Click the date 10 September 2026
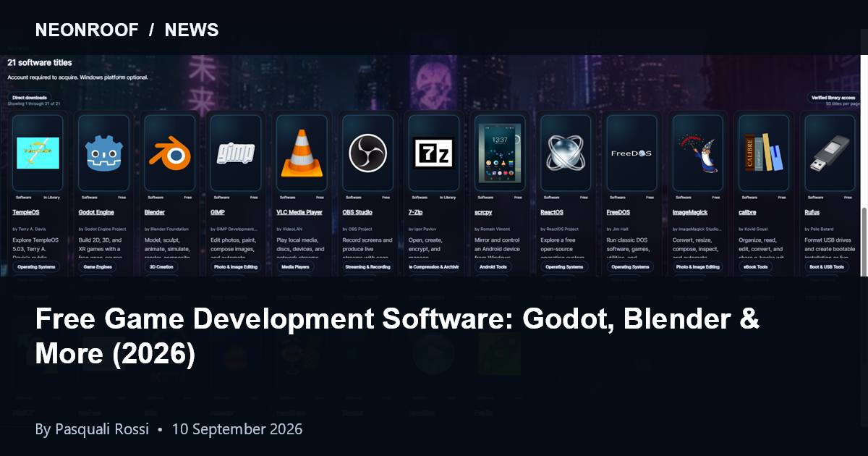 coord(237,429)
